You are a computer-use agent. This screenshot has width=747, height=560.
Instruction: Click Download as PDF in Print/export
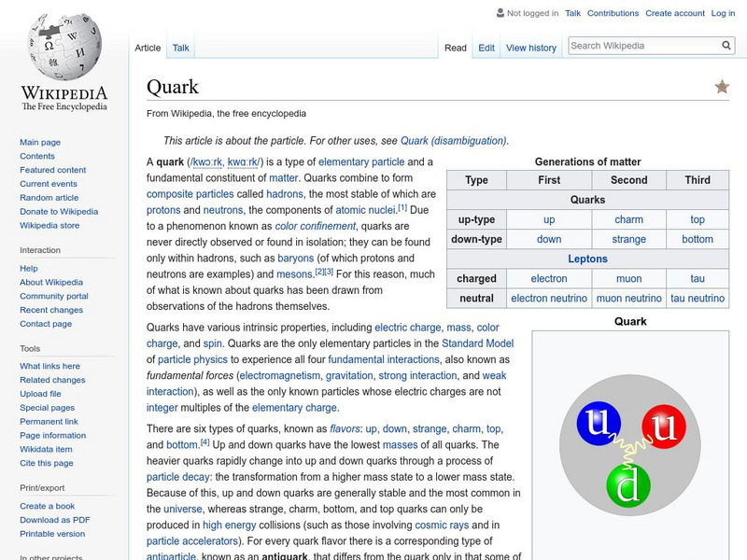[x=55, y=520]
